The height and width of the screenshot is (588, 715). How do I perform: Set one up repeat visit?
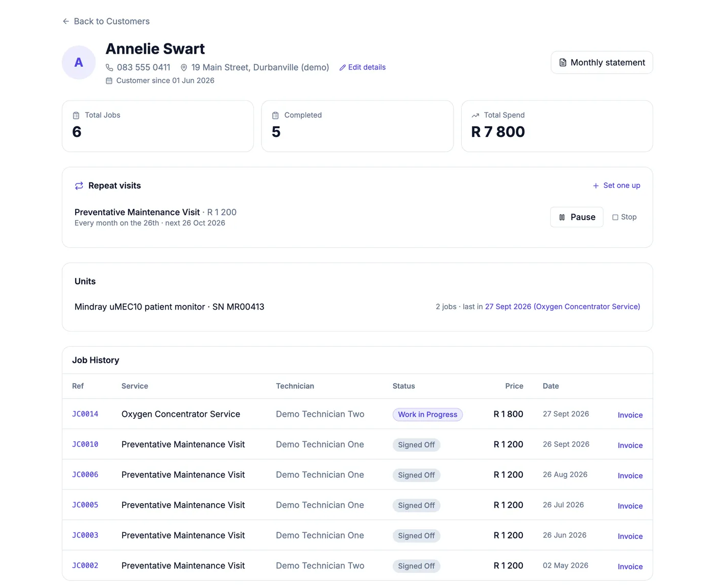coord(616,185)
